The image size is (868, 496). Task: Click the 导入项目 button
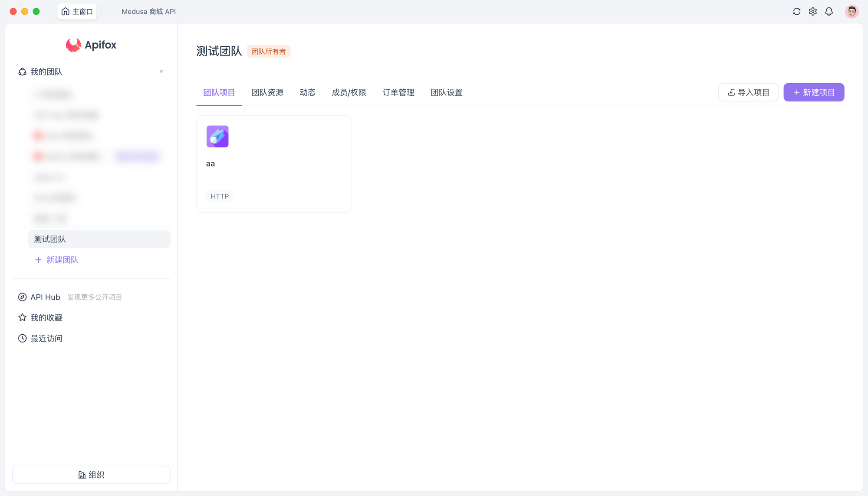coord(748,92)
